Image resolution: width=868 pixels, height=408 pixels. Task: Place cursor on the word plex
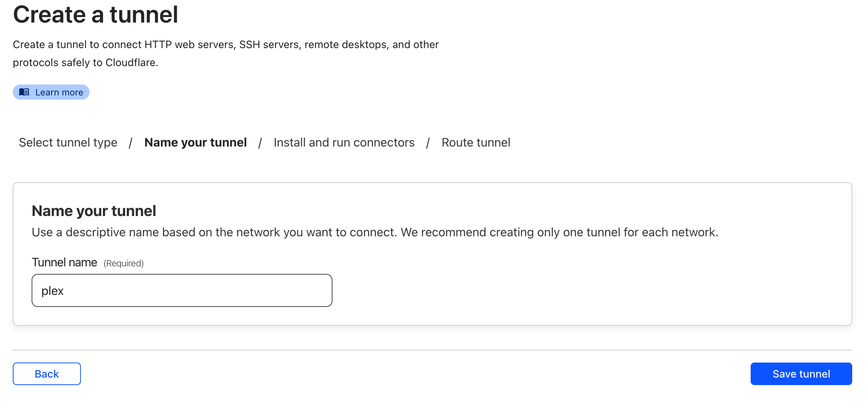click(52, 291)
